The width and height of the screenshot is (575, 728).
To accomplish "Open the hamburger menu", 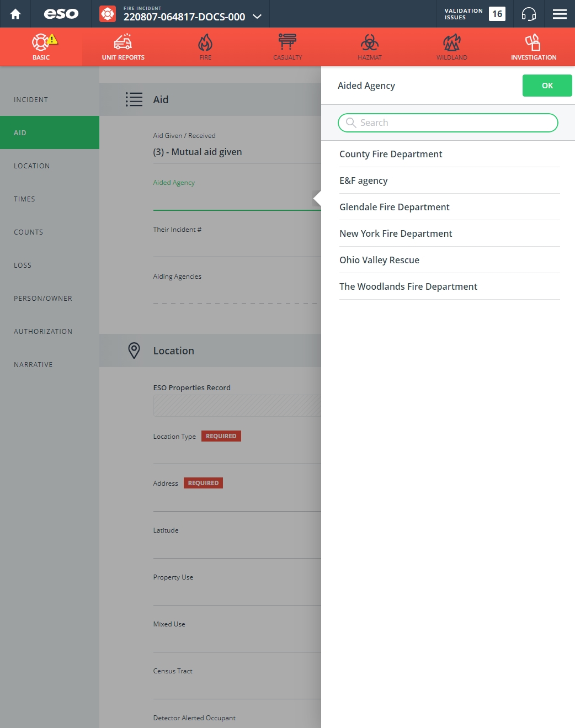I will (x=560, y=14).
